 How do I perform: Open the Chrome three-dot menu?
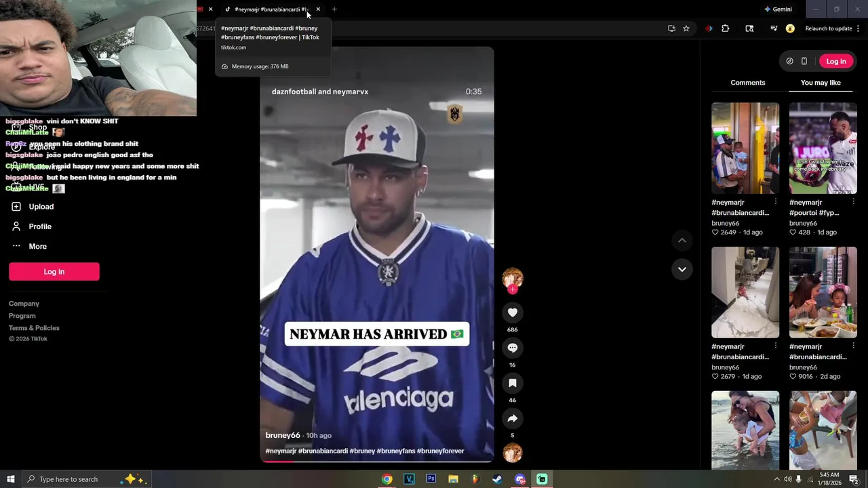(x=859, y=28)
